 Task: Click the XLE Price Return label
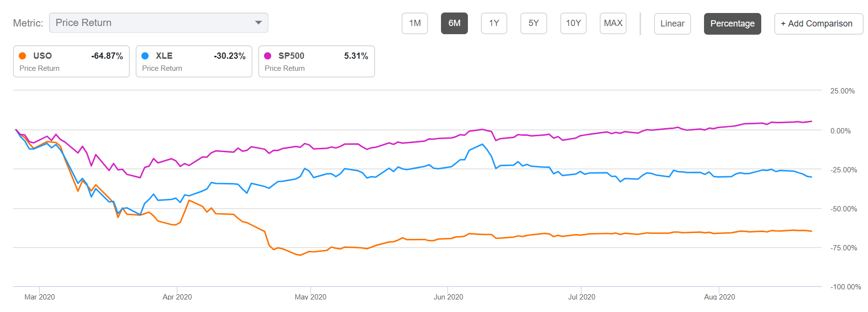pyautogui.click(x=162, y=68)
